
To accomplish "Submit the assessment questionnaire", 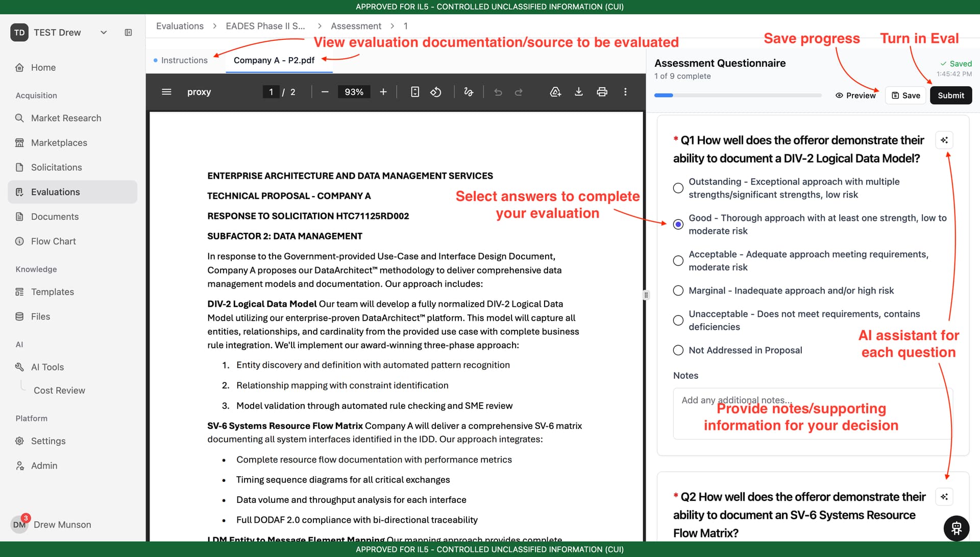I will (x=950, y=95).
